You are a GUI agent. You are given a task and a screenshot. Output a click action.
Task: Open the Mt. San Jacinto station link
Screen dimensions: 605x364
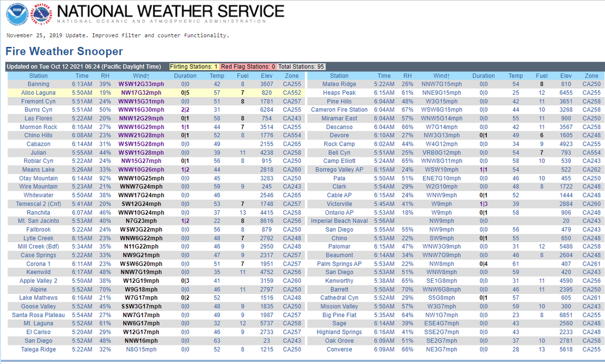click(x=38, y=221)
